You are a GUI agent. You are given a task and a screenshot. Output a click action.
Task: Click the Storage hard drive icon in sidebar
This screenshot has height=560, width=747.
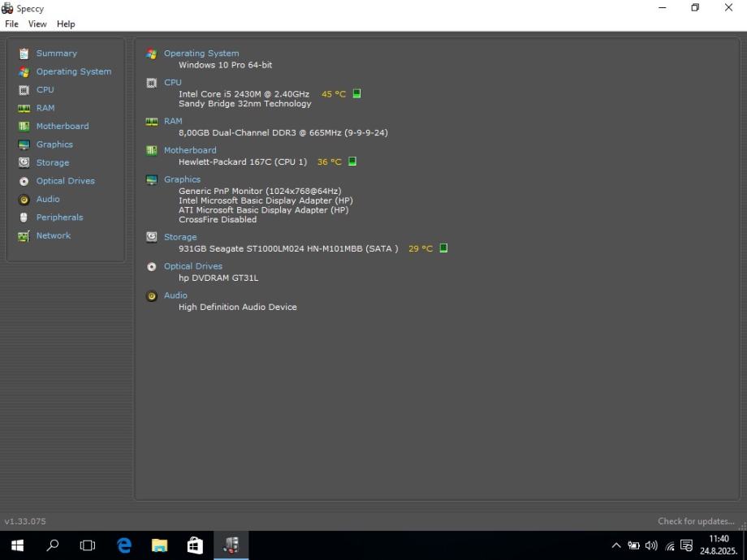24,163
